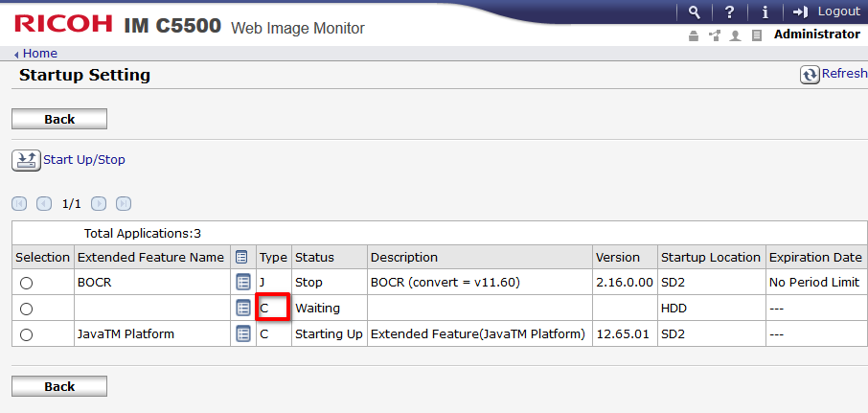The image size is (868, 413).
Task: Go to the previous page arrow
Action: click(44, 203)
